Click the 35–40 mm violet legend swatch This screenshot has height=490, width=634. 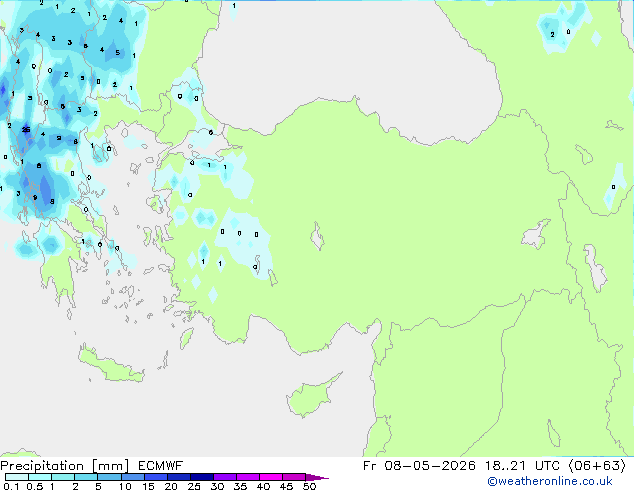pyautogui.click(x=247, y=477)
